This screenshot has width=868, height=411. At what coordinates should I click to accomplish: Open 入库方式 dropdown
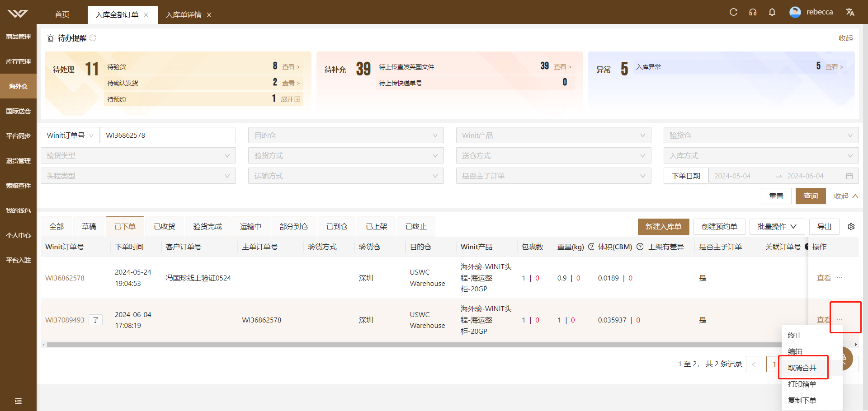[x=761, y=155]
